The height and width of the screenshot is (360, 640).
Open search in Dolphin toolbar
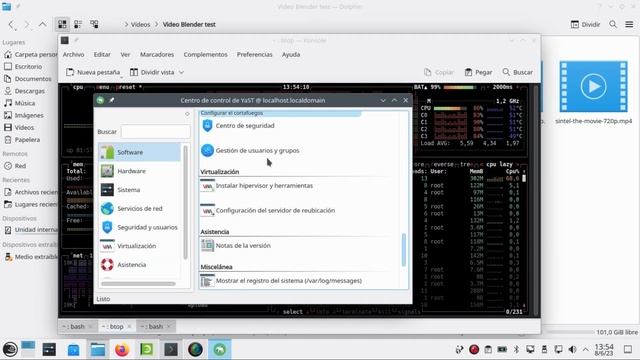(613, 24)
